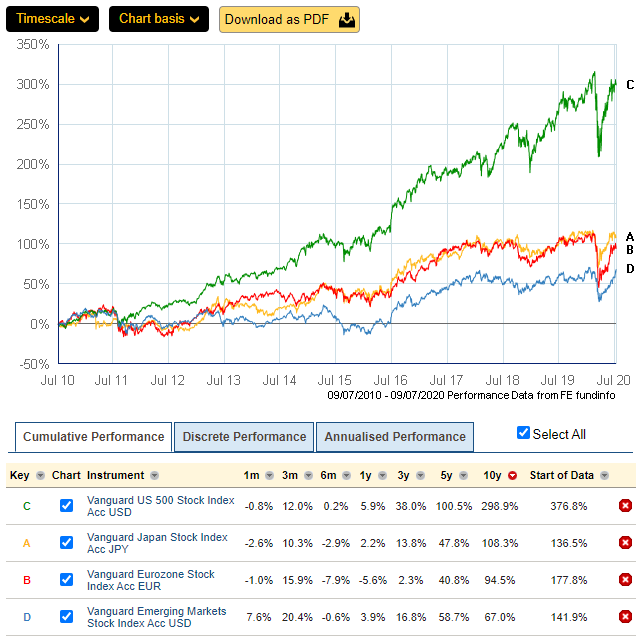Screen dimensions: 641x640
Task: Click the 94.5% 10y value
Action: [x=500, y=580]
